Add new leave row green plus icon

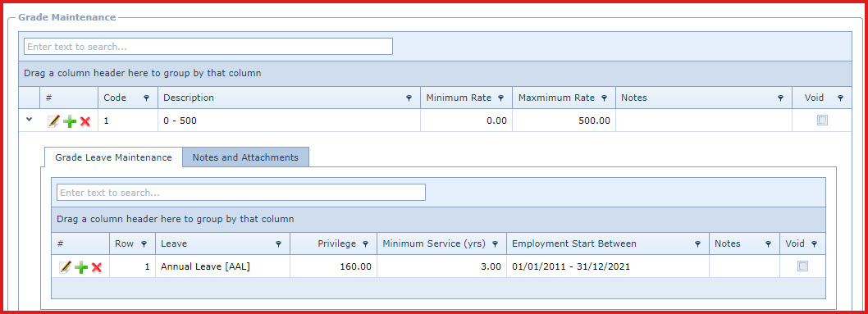[x=81, y=267]
